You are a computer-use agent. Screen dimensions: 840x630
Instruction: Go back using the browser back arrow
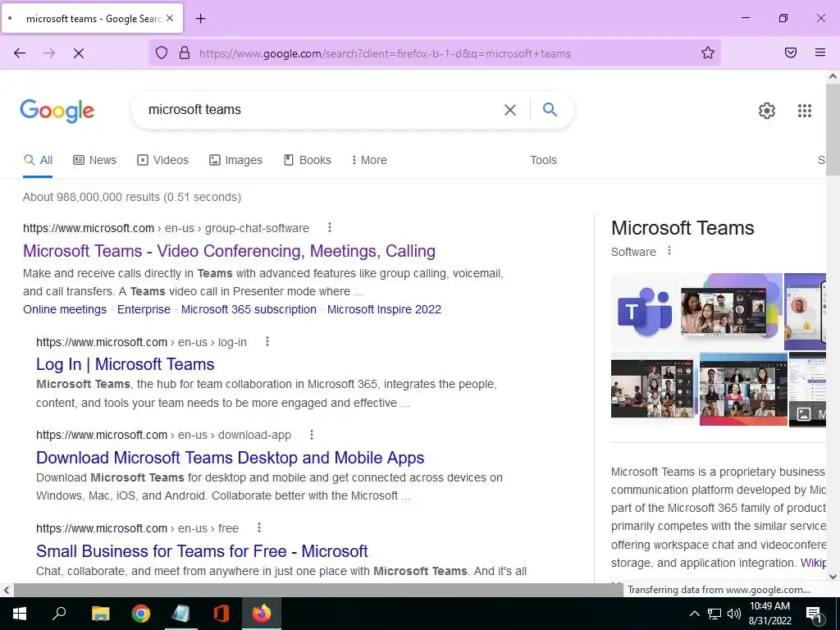coord(20,53)
